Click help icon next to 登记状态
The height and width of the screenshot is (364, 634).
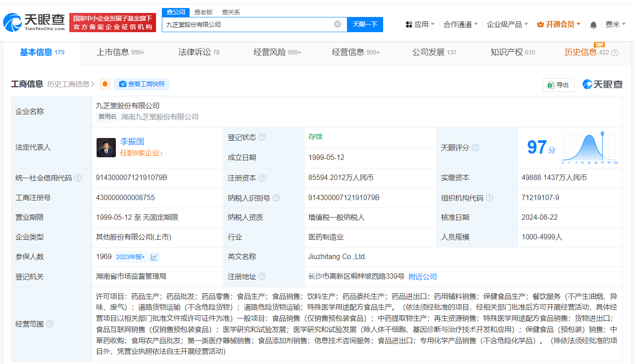click(262, 138)
